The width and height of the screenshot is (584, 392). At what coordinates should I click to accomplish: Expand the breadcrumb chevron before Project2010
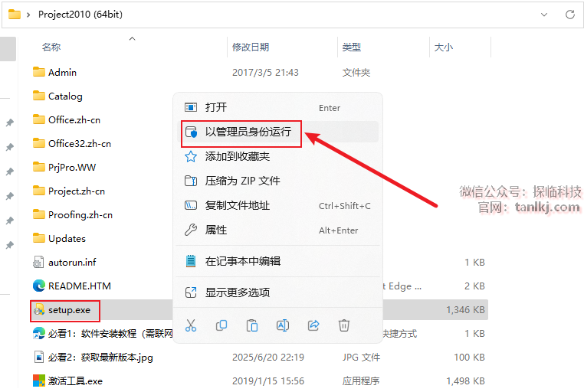pyautogui.click(x=28, y=15)
